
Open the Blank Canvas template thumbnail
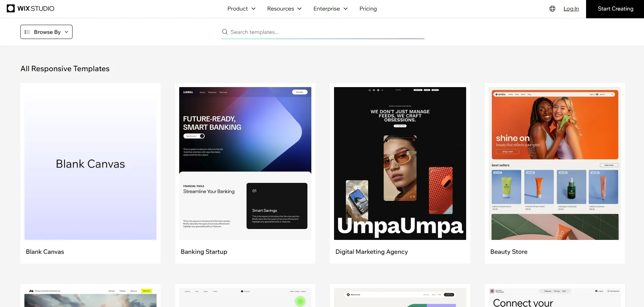pyautogui.click(x=90, y=163)
